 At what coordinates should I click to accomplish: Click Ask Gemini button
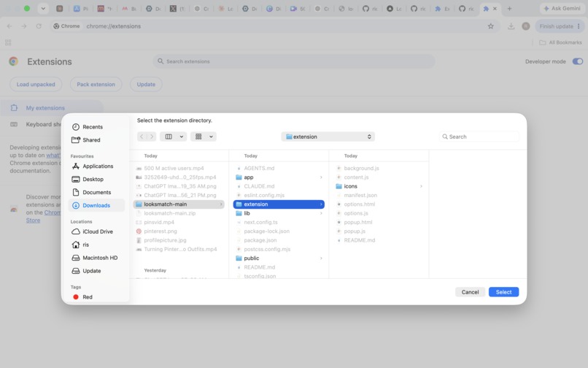click(x=562, y=8)
